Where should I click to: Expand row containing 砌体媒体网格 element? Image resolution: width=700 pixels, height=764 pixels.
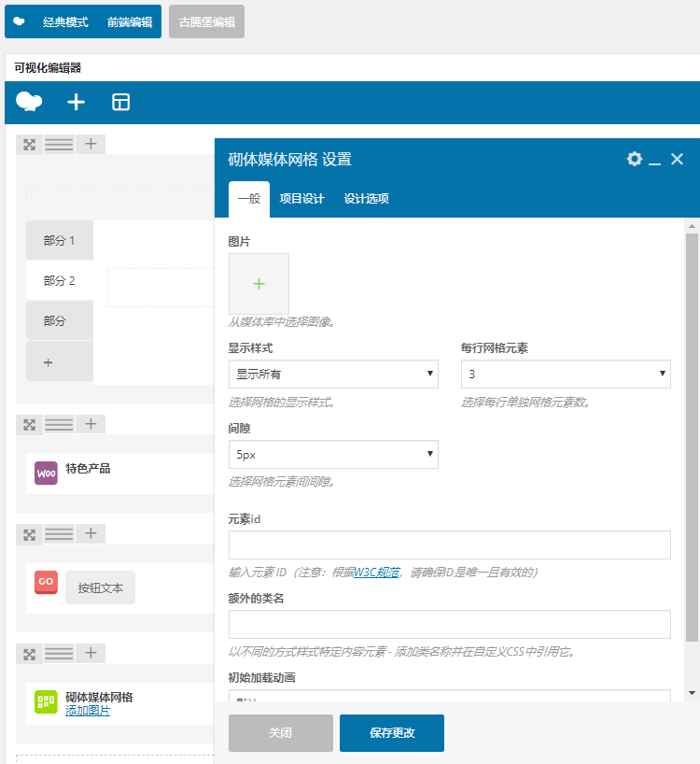pos(29,654)
